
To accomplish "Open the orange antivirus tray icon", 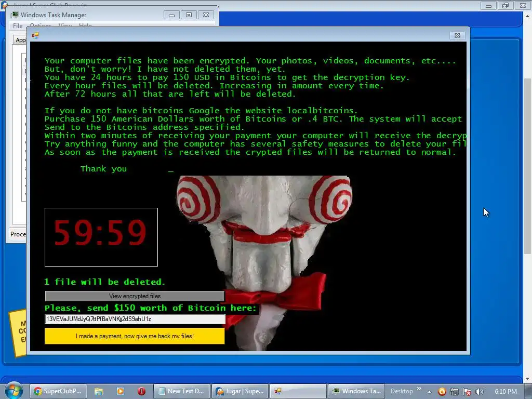I will [442, 392].
